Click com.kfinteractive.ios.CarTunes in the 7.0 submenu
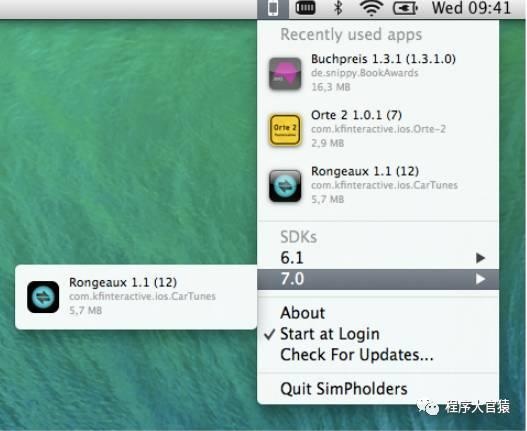This screenshot has width=527, height=431. coord(142,297)
